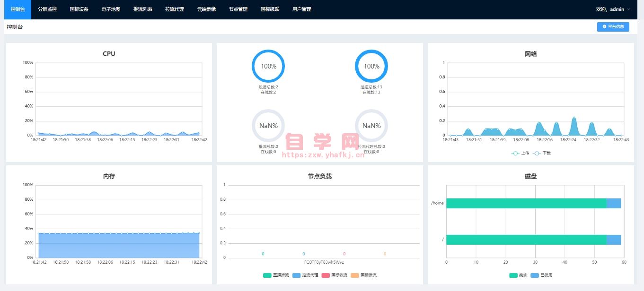Viewport: 644px width, 291px height.
Task: Open the 分屏监控 menu item
Action: pos(47,9)
